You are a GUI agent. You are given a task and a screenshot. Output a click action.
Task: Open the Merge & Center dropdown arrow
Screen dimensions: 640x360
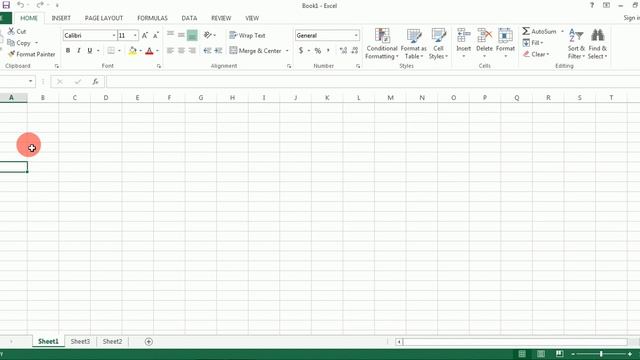[287, 51]
